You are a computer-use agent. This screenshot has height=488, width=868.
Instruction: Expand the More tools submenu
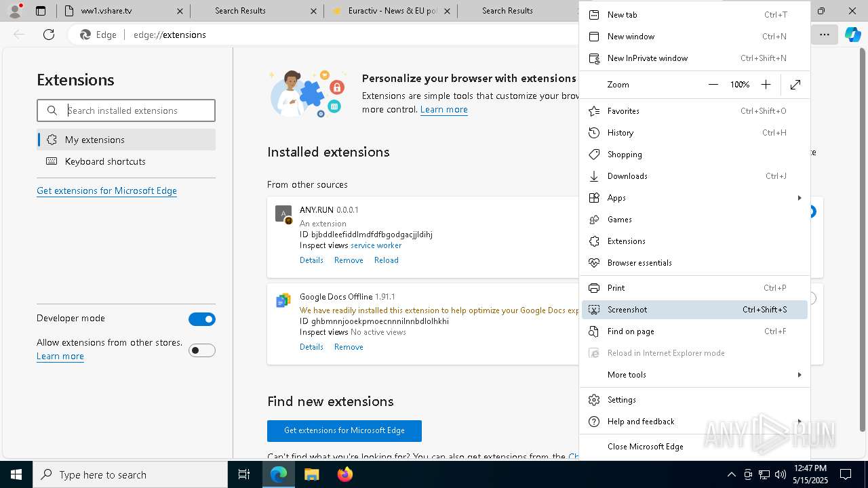tap(694, 375)
